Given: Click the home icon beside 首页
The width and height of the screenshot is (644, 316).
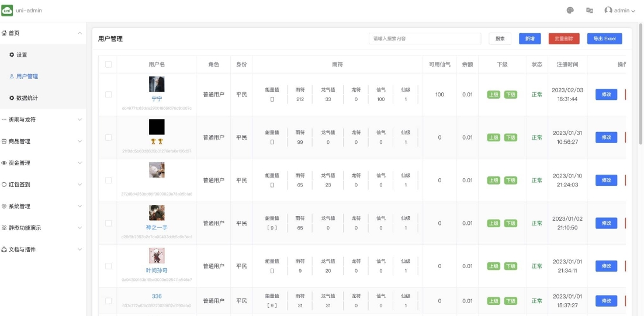Looking at the screenshot, I should tap(4, 33).
